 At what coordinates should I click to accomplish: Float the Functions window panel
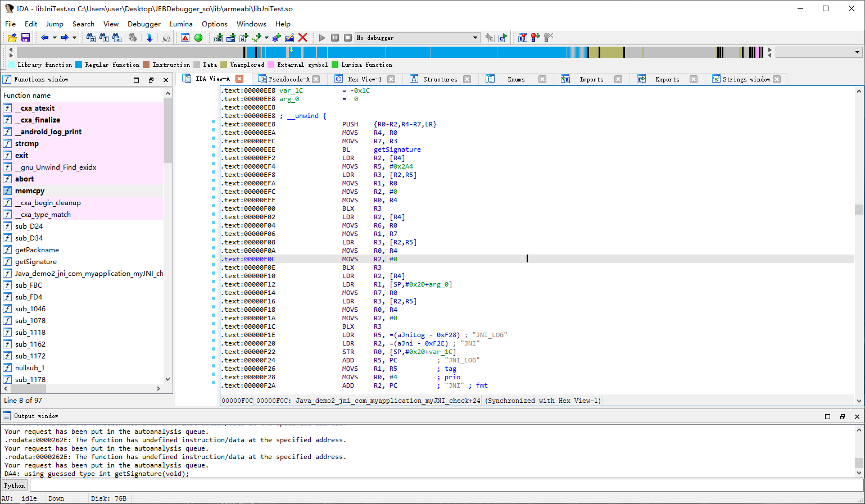pyautogui.click(x=151, y=80)
